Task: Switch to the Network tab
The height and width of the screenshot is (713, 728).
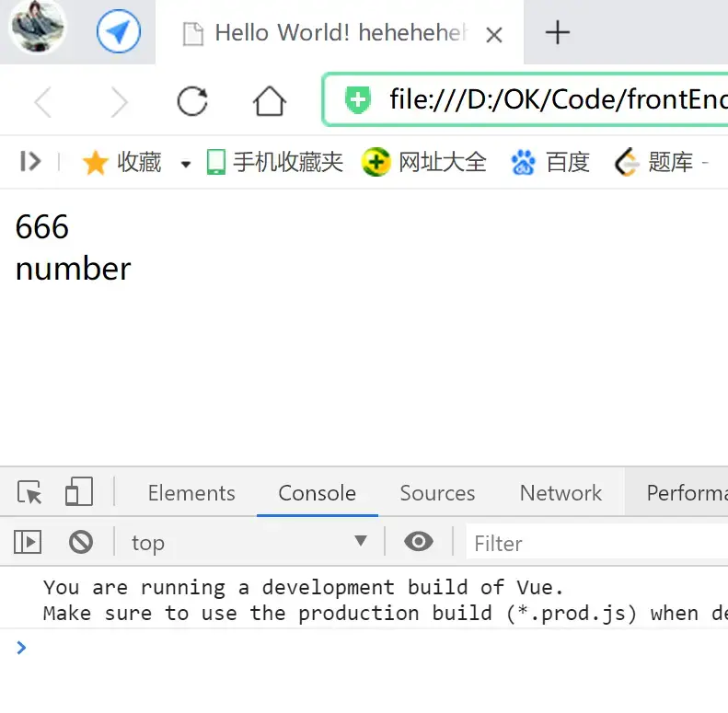Action: click(x=560, y=493)
